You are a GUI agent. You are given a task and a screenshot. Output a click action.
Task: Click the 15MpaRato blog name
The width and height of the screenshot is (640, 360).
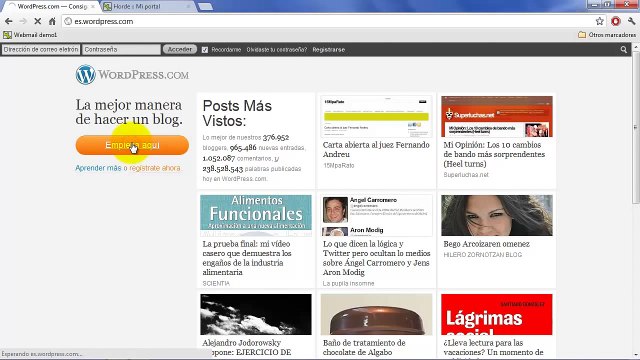point(338,165)
